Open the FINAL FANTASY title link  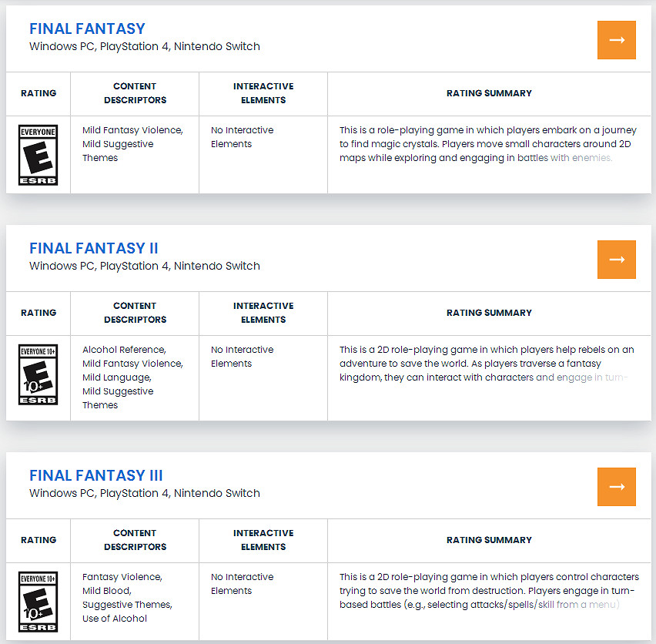coord(87,29)
